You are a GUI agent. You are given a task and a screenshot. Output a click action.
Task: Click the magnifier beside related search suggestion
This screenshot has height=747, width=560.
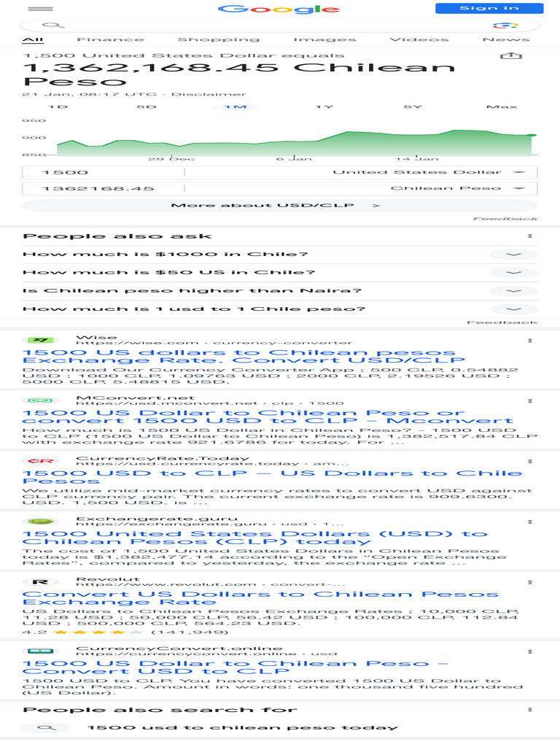[x=47, y=728]
